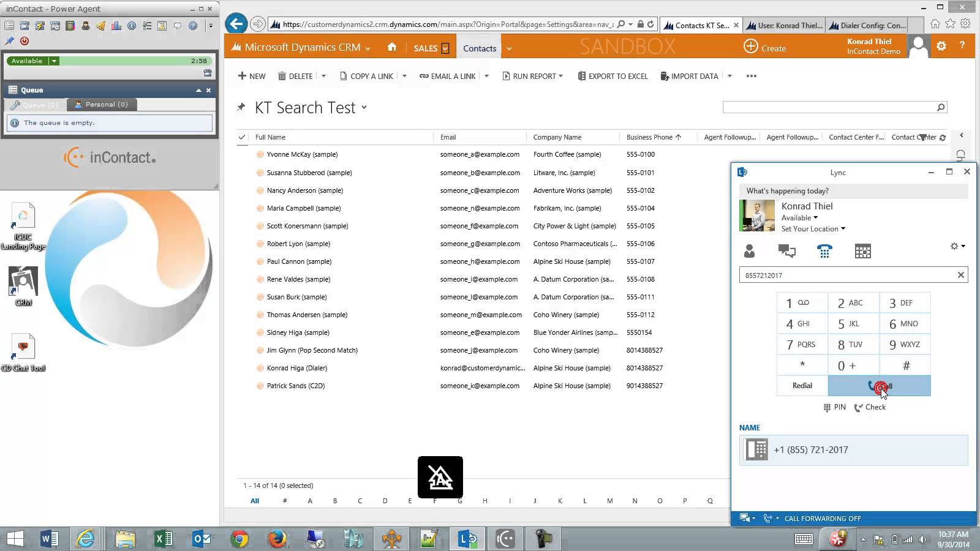Click the Check voicemail option in Lync
The width and height of the screenshot is (980, 551).
click(870, 407)
